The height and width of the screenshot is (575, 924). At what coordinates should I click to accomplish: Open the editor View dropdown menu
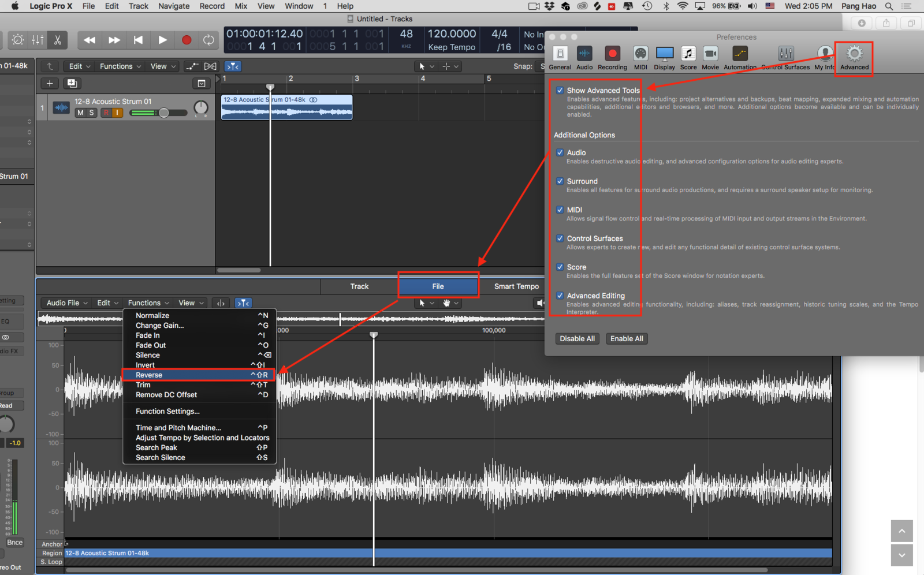click(191, 303)
